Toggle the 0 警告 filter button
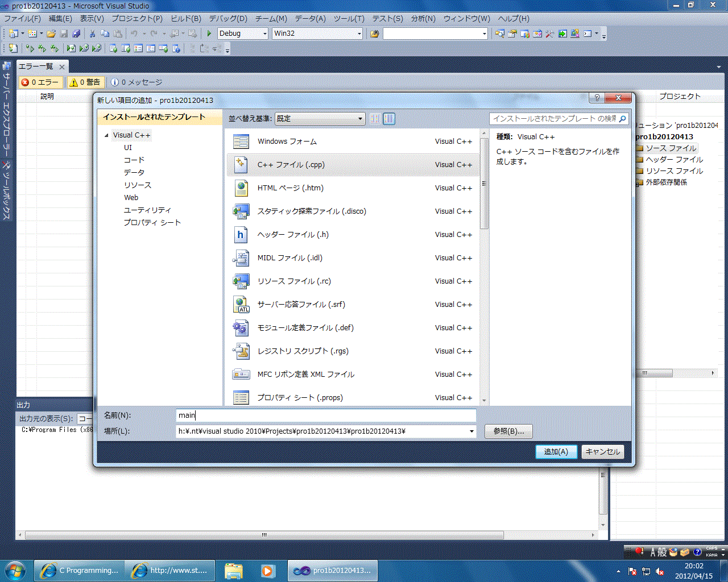 [85, 82]
